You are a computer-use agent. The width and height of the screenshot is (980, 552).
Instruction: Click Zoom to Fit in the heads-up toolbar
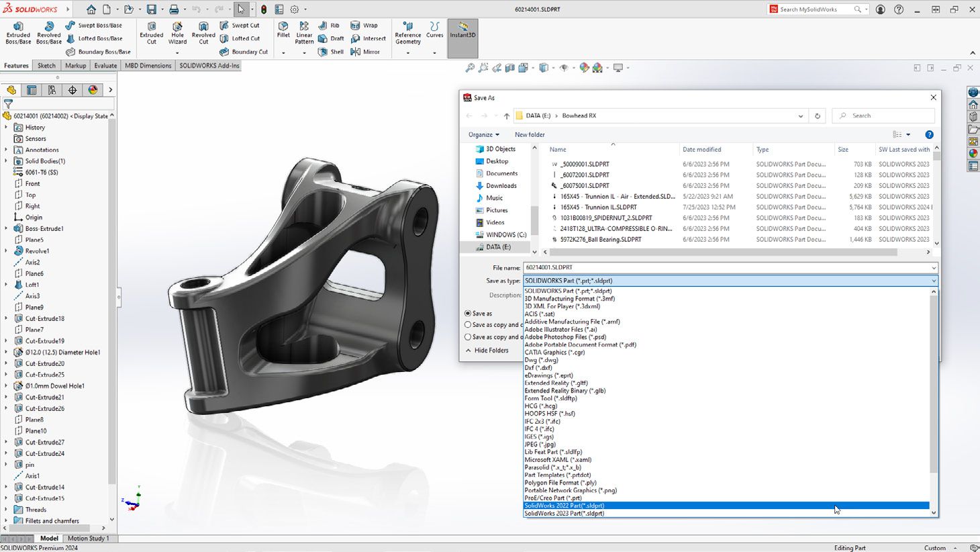point(469,68)
